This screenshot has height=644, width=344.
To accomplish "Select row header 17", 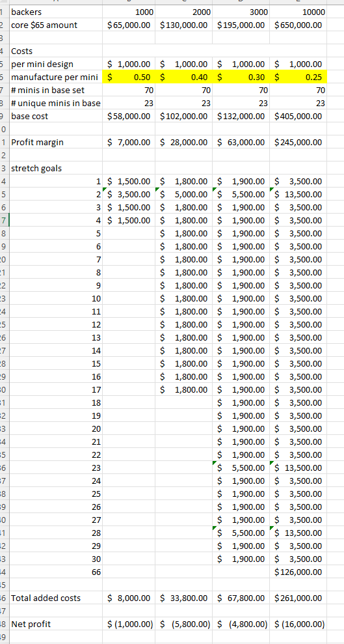I will pyautogui.click(x=4, y=221).
